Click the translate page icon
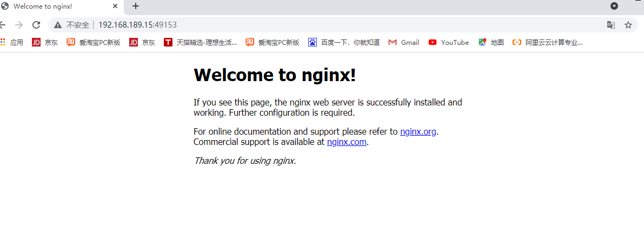Image resolution: width=644 pixels, height=252 pixels. coord(610,25)
